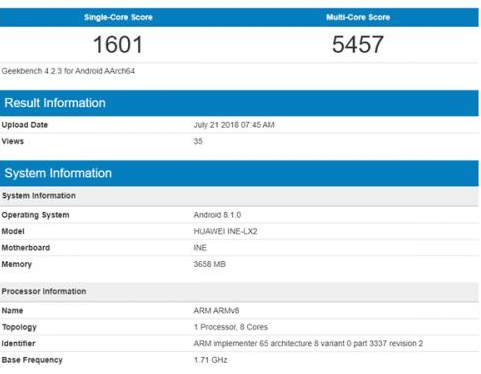This screenshot has height=374, width=481.
Task: Click the gray System Information subheader row
Action: pos(239,196)
